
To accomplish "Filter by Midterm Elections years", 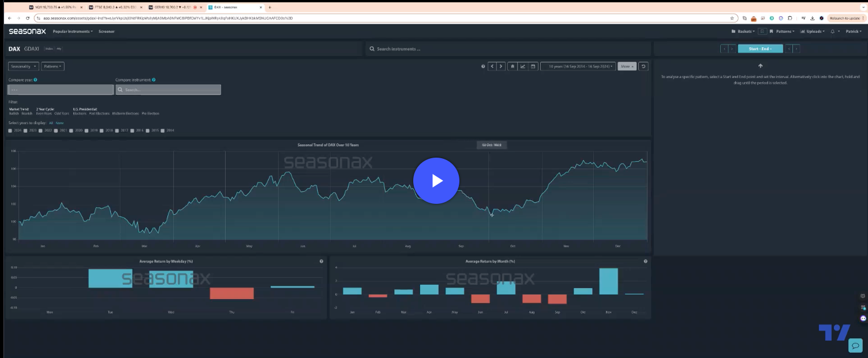I will point(126,113).
